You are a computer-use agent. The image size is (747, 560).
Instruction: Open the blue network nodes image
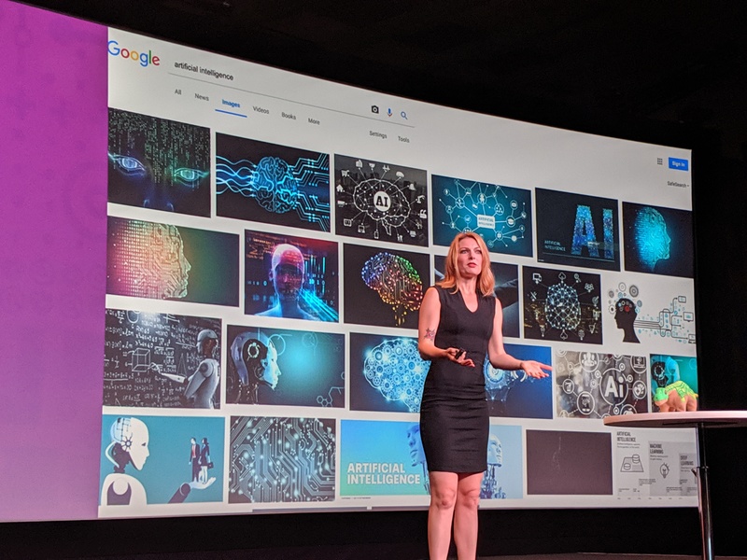482,216
